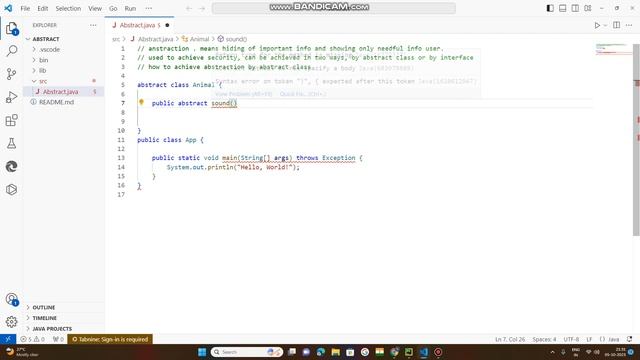Open the Explorer view in activity bar
Screen dimensions: 640x360
11,29
